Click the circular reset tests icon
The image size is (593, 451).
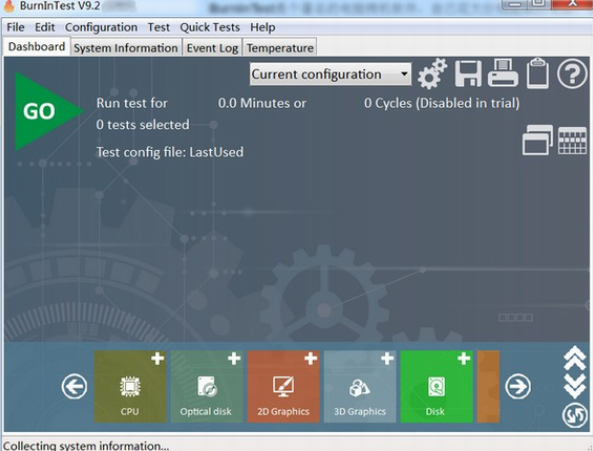pos(574,415)
